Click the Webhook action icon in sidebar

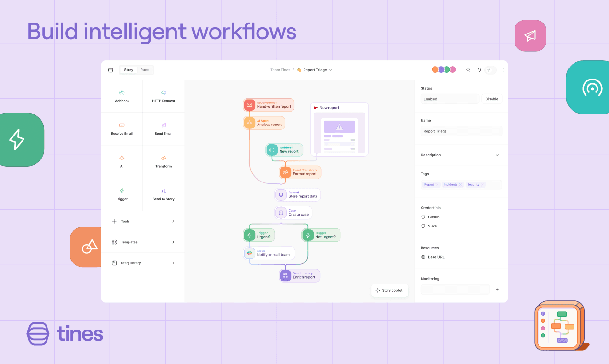[122, 92]
